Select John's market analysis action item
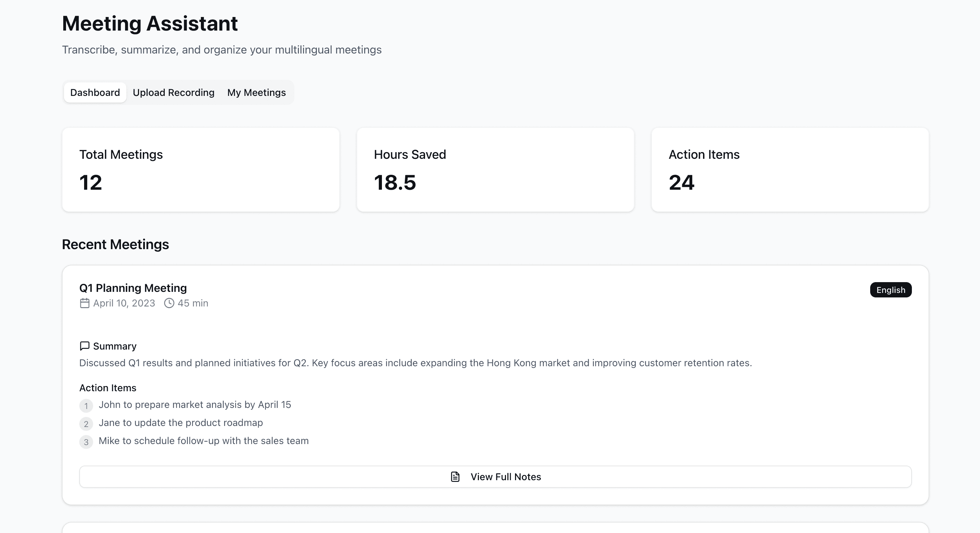The height and width of the screenshot is (533, 980). (195, 404)
